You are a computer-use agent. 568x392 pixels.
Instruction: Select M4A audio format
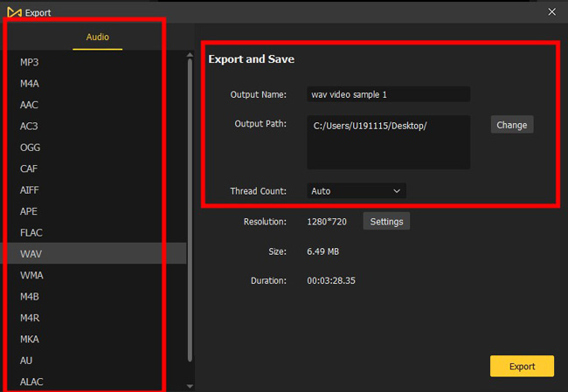(x=94, y=84)
